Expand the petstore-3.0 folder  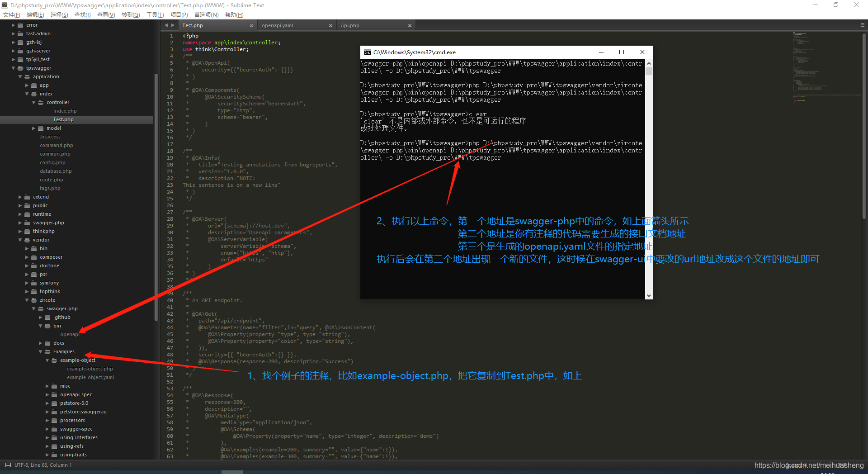(47, 403)
